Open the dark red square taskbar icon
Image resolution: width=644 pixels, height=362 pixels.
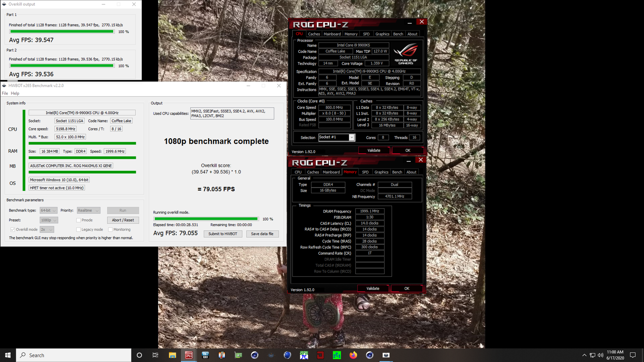(320, 355)
